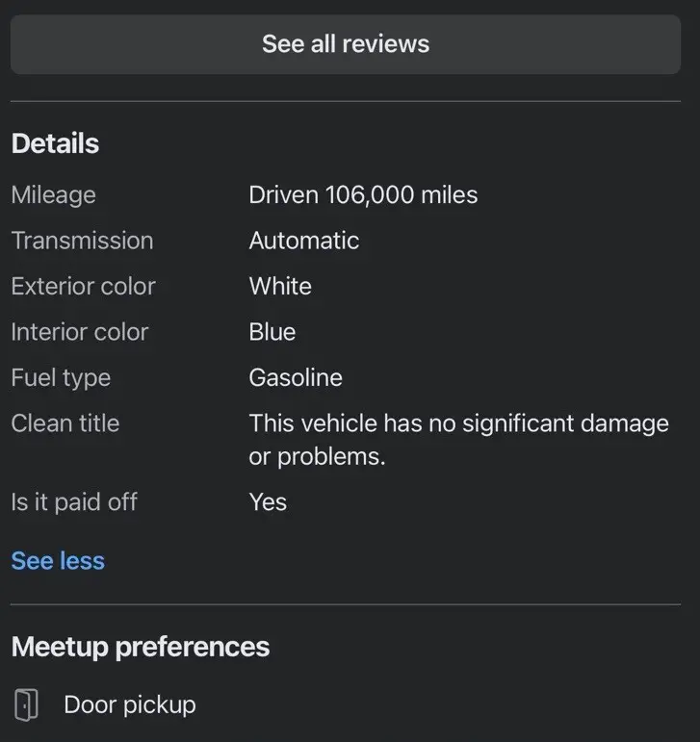Click the Transmission label
This screenshot has height=742, width=700.
coord(82,241)
